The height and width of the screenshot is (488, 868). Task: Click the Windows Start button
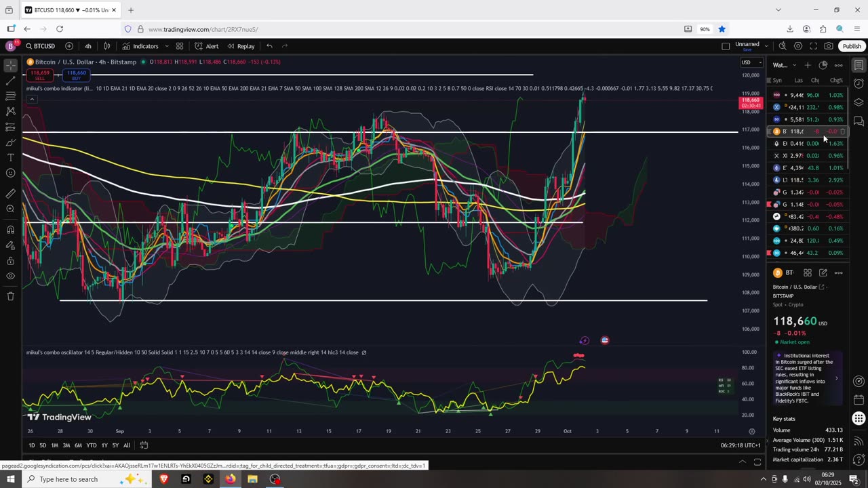pyautogui.click(x=11, y=479)
